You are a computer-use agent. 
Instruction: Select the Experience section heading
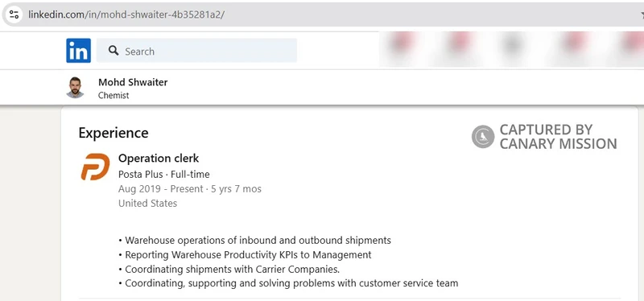pyautogui.click(x=114, y=133)
